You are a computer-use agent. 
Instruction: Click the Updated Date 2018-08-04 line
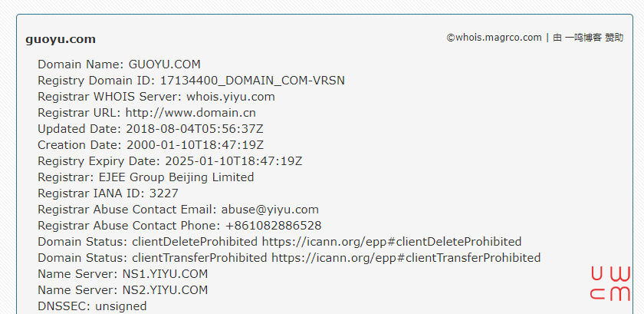point(150,129)
